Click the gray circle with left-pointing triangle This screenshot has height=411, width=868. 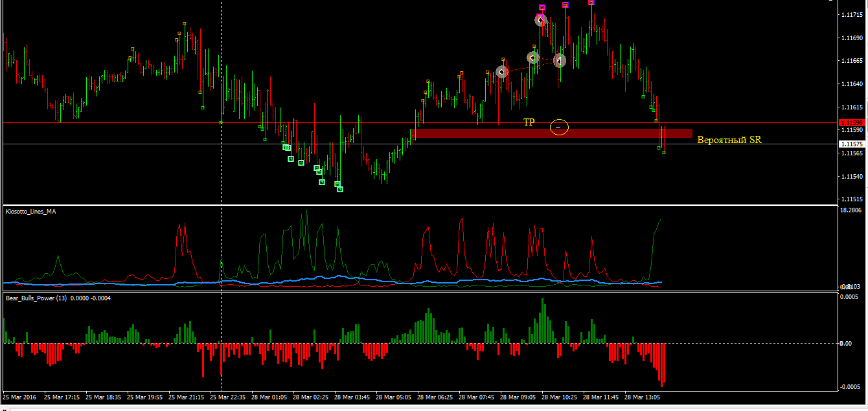coord(560,61)
